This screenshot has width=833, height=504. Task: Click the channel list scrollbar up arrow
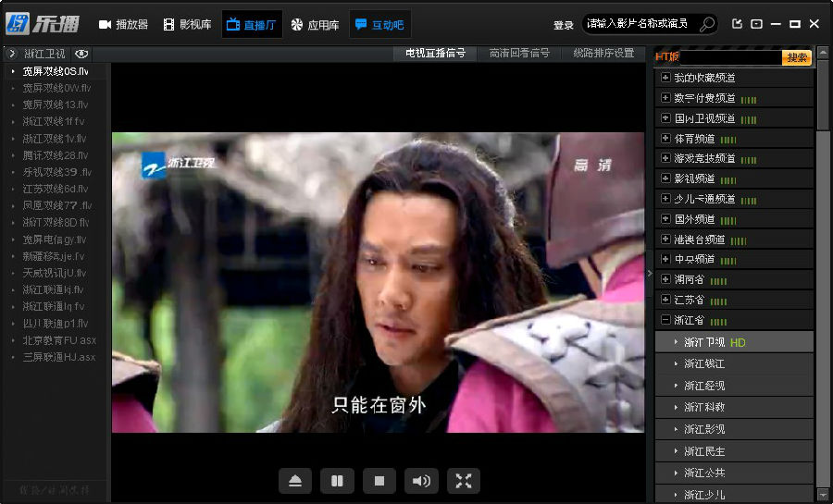[823, 52]
